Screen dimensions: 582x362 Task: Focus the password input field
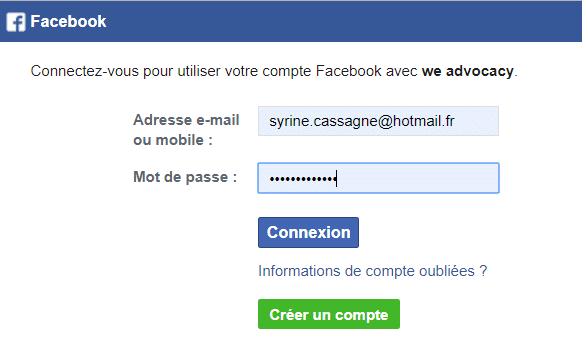tap(378, 178)
